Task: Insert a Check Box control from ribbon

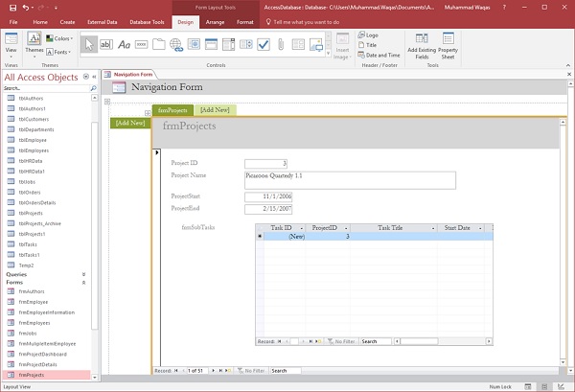Action: pos(263,44)
